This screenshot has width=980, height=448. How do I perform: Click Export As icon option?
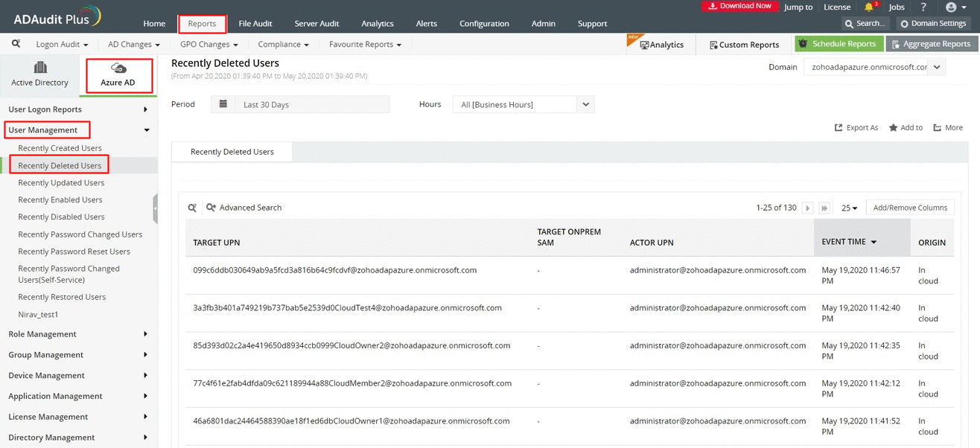click(x=856, y=128)
